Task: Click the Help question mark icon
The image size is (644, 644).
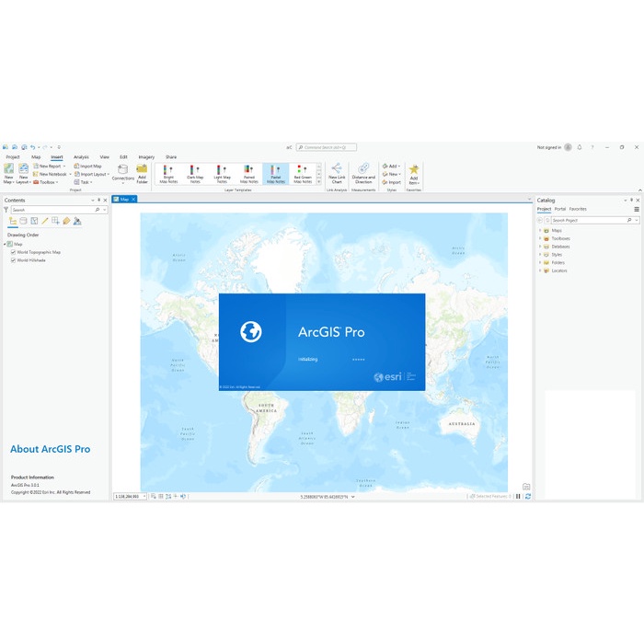Action: (x=592, y=147)
